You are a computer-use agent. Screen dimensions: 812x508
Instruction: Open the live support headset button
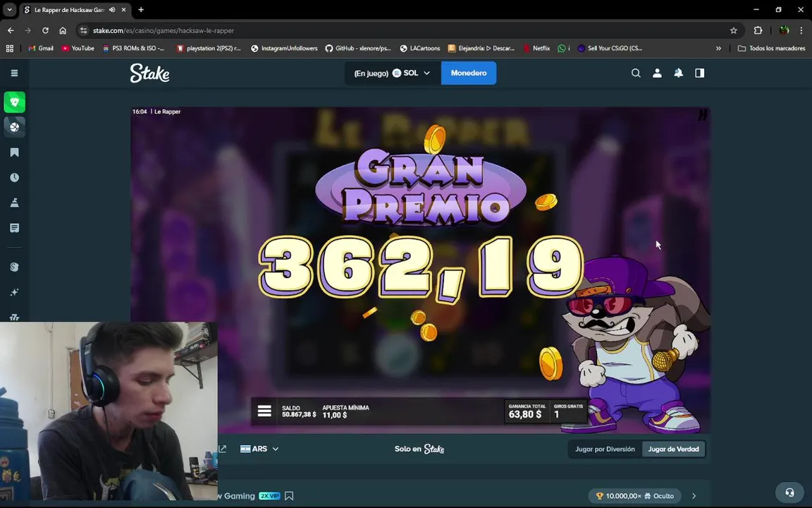pos(789,492)
